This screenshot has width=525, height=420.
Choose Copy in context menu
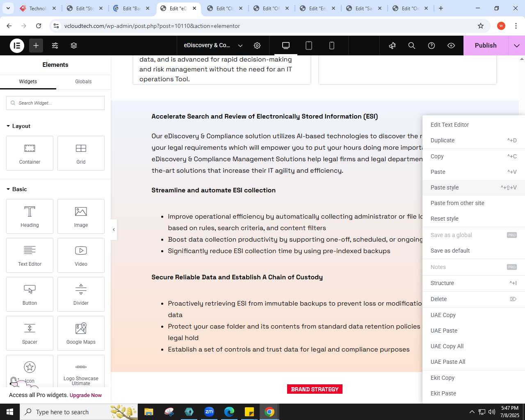474,156
